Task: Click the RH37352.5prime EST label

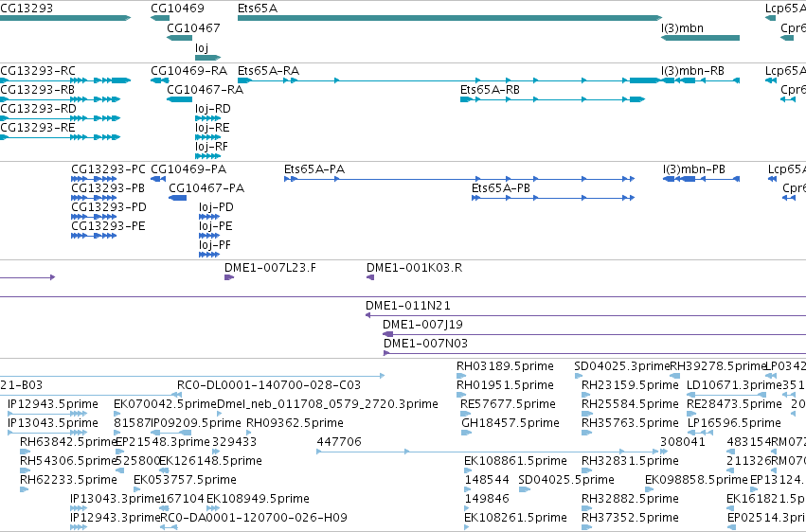Action: [630, 518]
